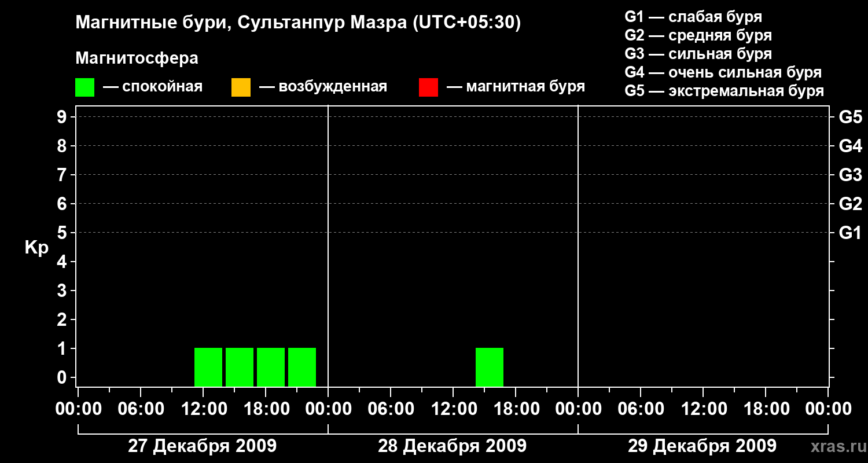Click the '18:00' time label under 27 December
Screen dimensions: 868x463
click(266, 409)
